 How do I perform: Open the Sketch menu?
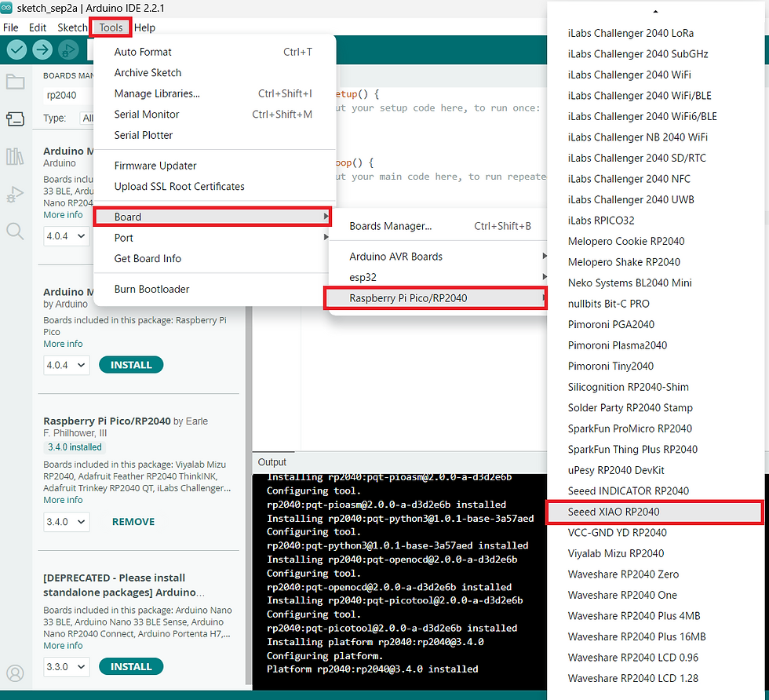(x=72, y=27)
